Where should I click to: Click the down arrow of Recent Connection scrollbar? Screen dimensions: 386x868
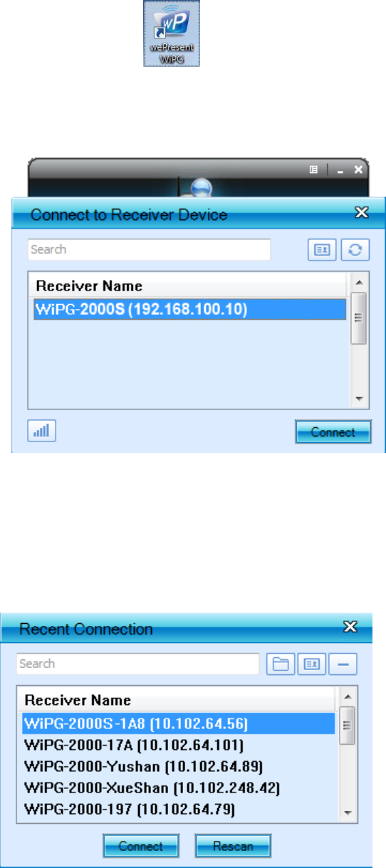click(x=348, y=812)
